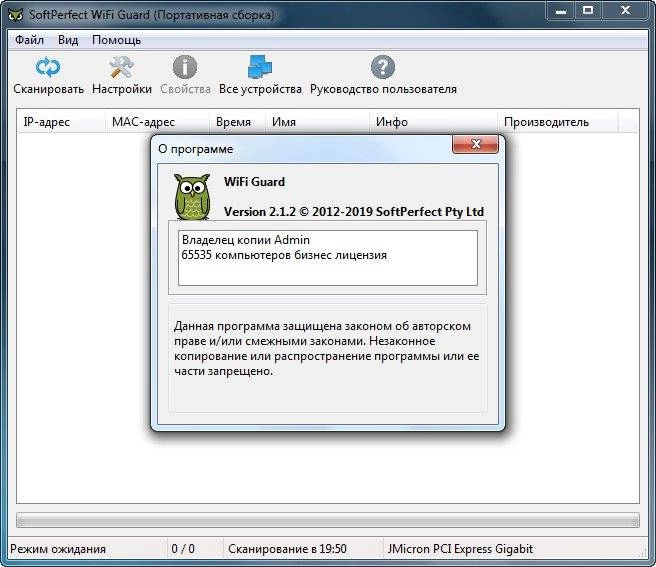
Task: Sort by Производитель column header
Action: [x=558, y=122]
